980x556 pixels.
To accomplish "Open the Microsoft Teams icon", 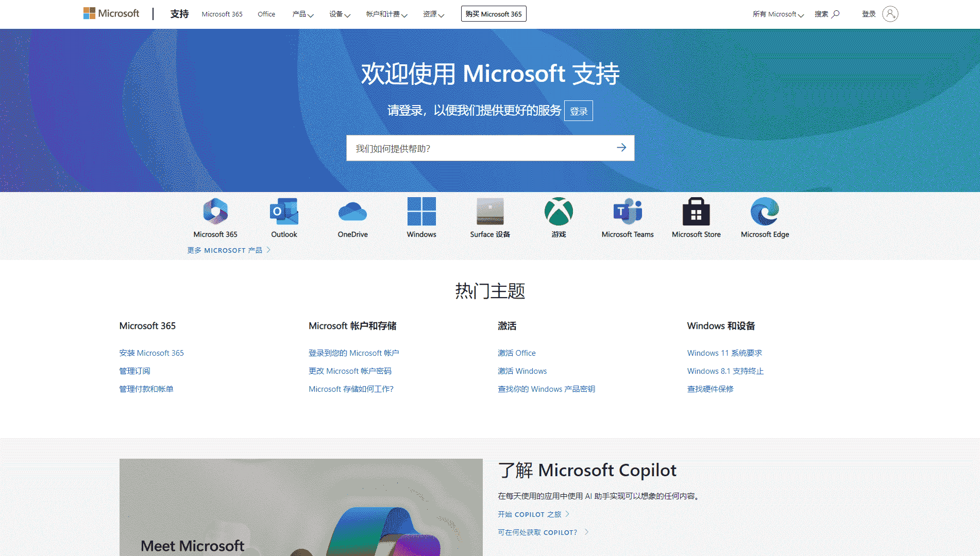I will (628, 212).
